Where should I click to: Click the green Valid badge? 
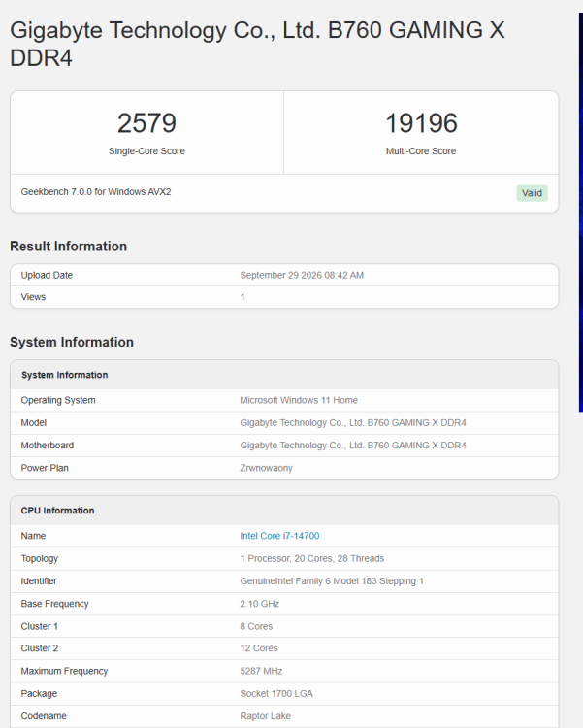(x=532, y=193)
